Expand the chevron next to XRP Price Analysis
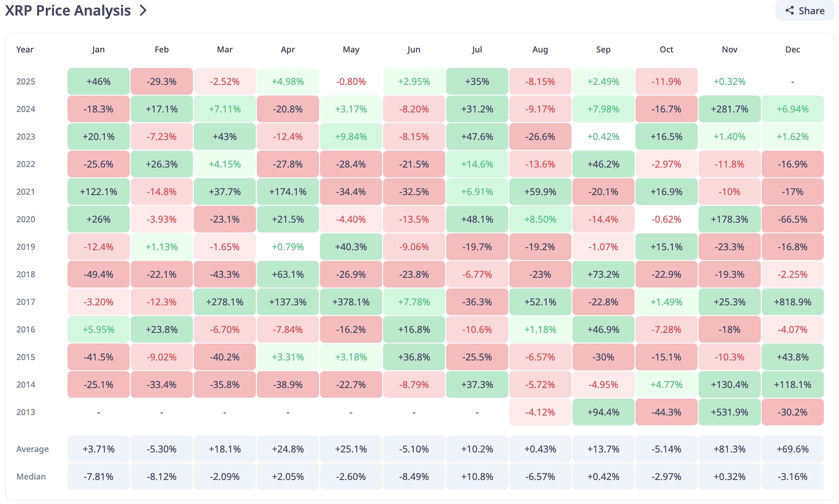Viewport: 839px width, 504px height. [x=143, y=11]
